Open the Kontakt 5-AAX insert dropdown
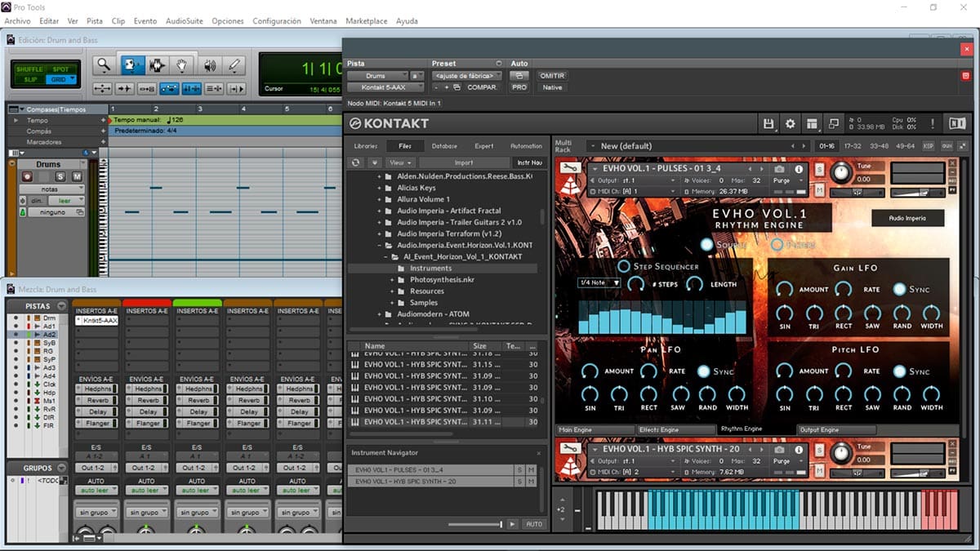980x551 pixels. point(386,87)
